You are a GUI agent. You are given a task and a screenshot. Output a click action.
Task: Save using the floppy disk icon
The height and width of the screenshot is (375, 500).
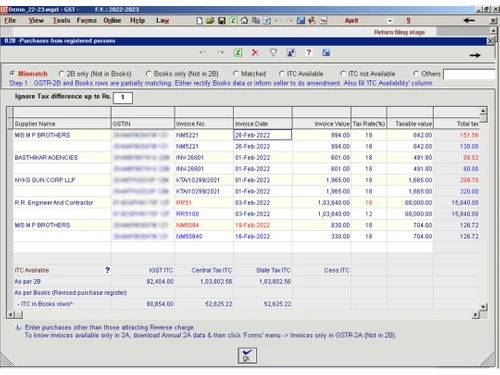[x=222, y=21]
